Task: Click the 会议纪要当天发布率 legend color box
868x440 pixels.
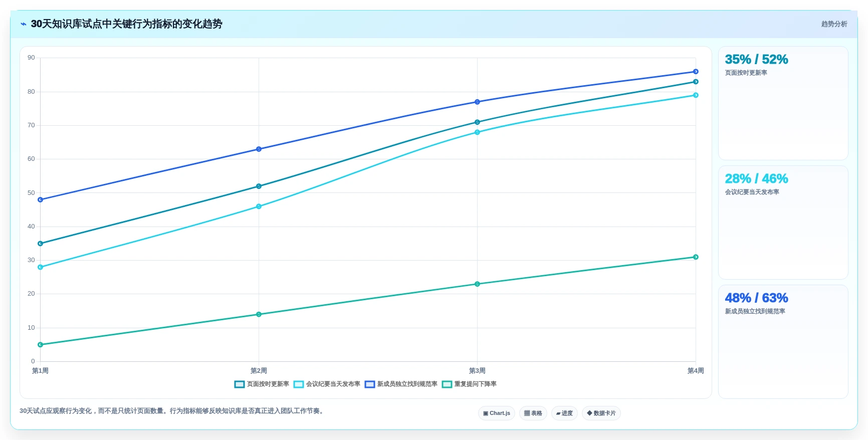Action: [299, 384]
